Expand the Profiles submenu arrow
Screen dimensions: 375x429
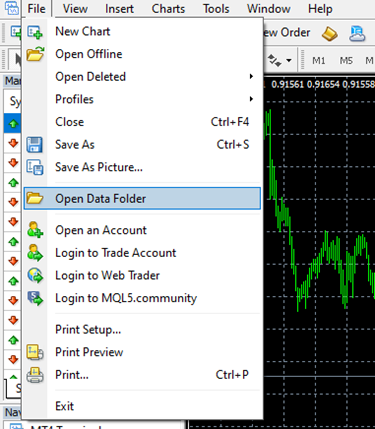click(251, 99)
